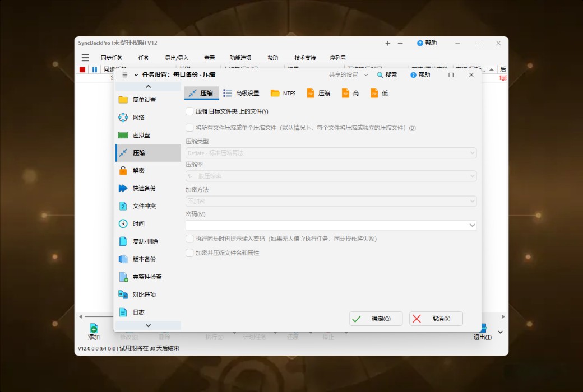Click the 取消 button
583x392 pixels.
tap(437, 319)
